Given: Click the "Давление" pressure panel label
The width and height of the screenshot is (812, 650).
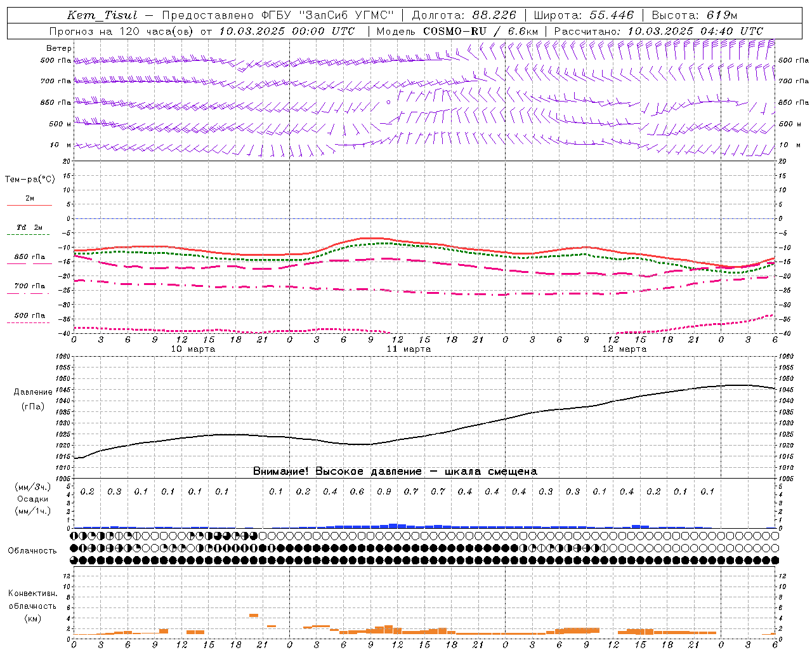Looking at the screenshot, I should (33, 392).
